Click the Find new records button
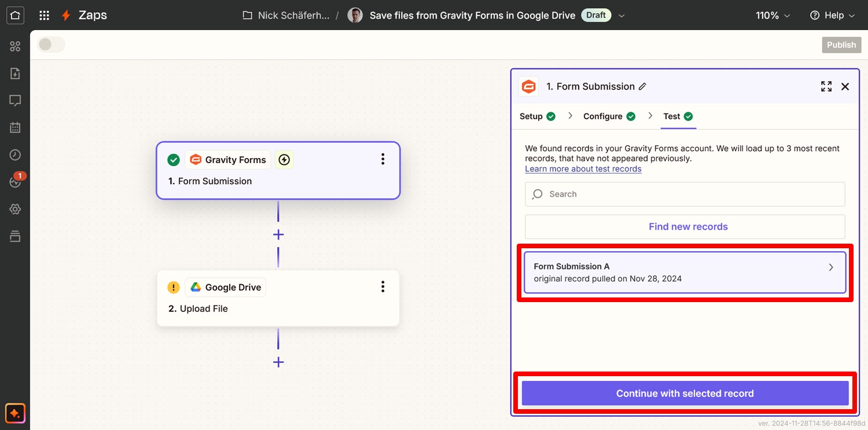 point(685,227)
